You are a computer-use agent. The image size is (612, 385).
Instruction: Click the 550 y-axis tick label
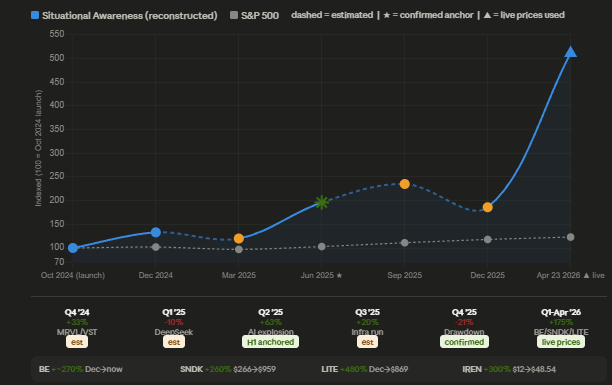[x=57, y=34]
